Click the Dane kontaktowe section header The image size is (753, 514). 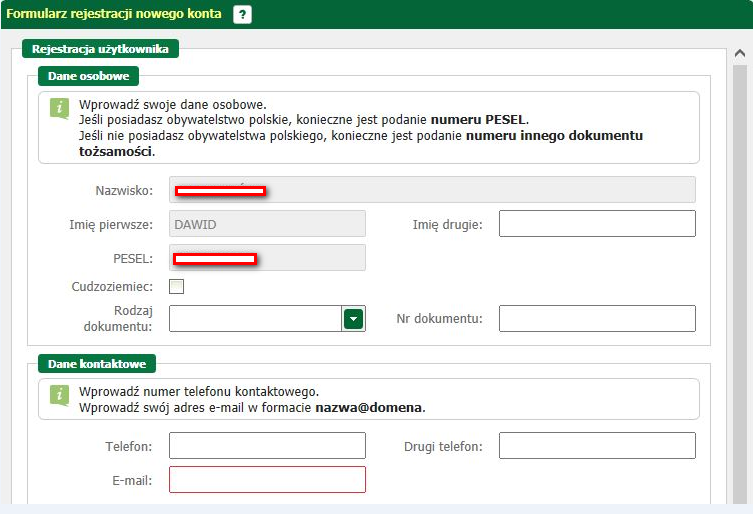pos(97,364)
